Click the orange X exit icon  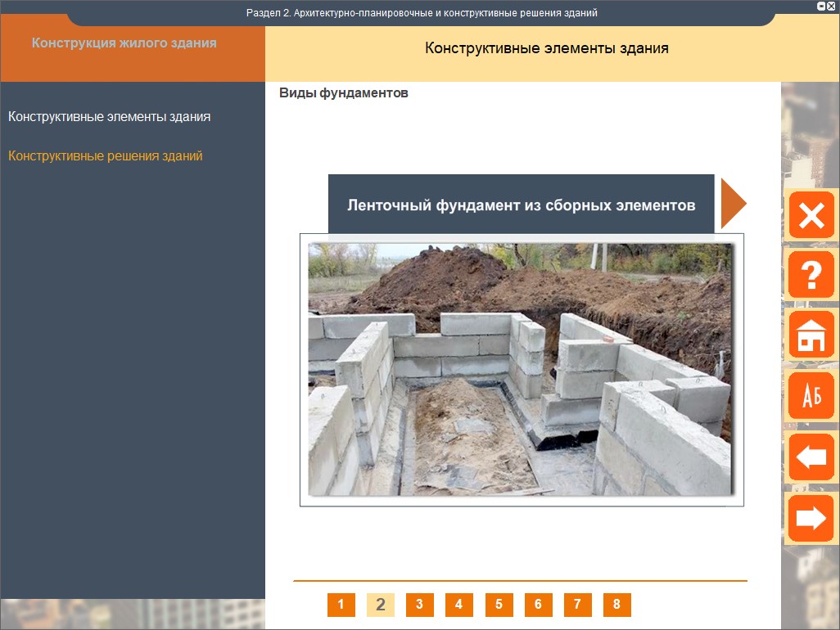click(811, 215)
